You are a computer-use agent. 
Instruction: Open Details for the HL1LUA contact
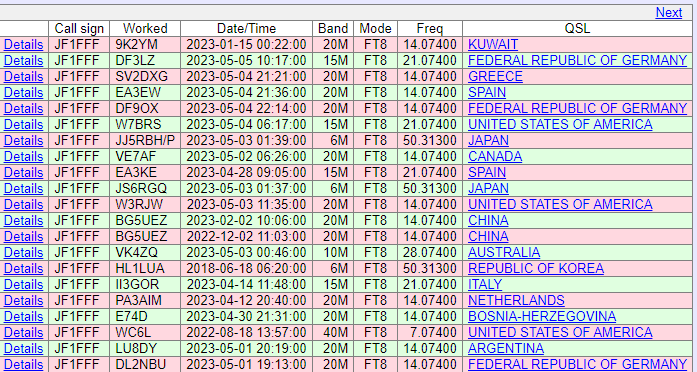click(x=24, y=268)
